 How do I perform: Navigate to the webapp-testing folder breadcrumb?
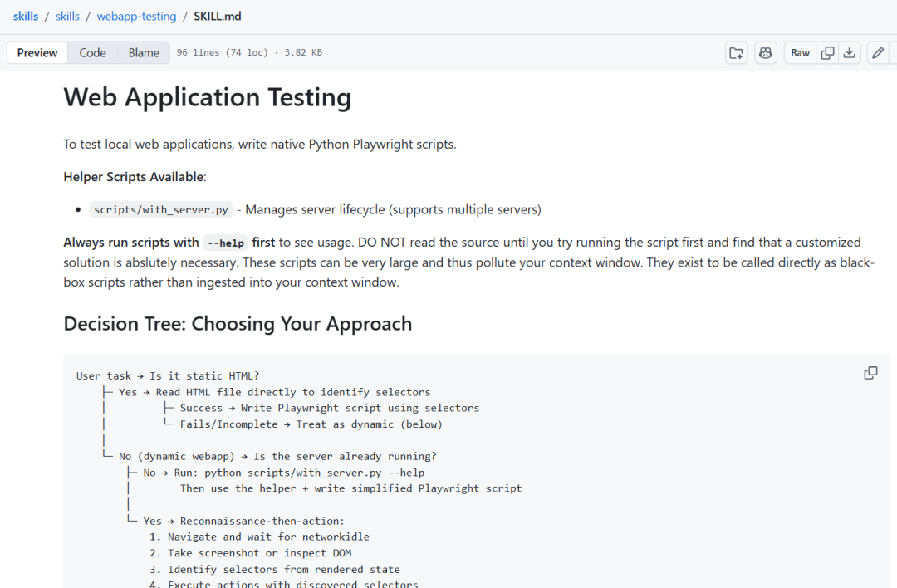[136, 16]
